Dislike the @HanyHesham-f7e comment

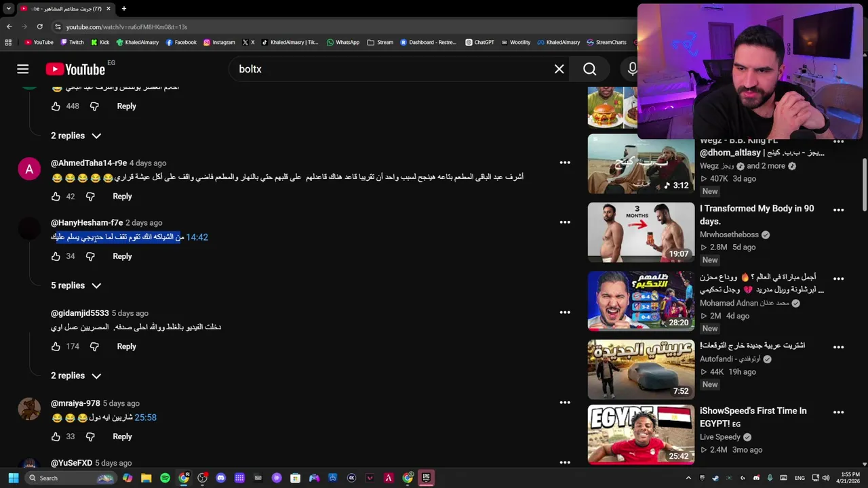[90, 256]
